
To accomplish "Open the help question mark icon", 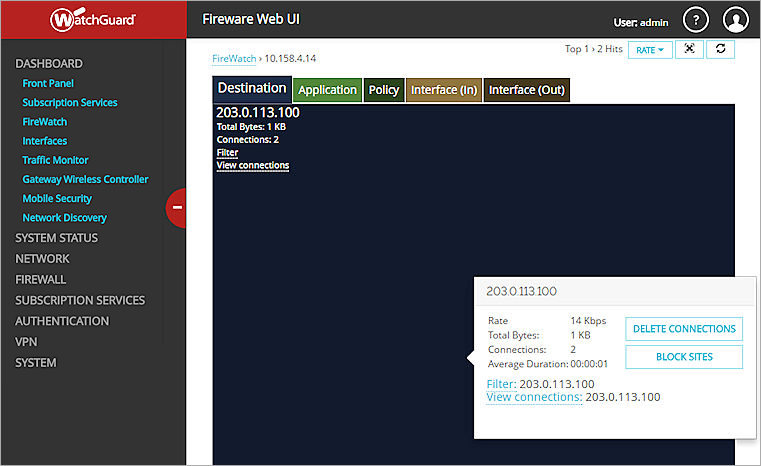I will click(x=695, y=20).
